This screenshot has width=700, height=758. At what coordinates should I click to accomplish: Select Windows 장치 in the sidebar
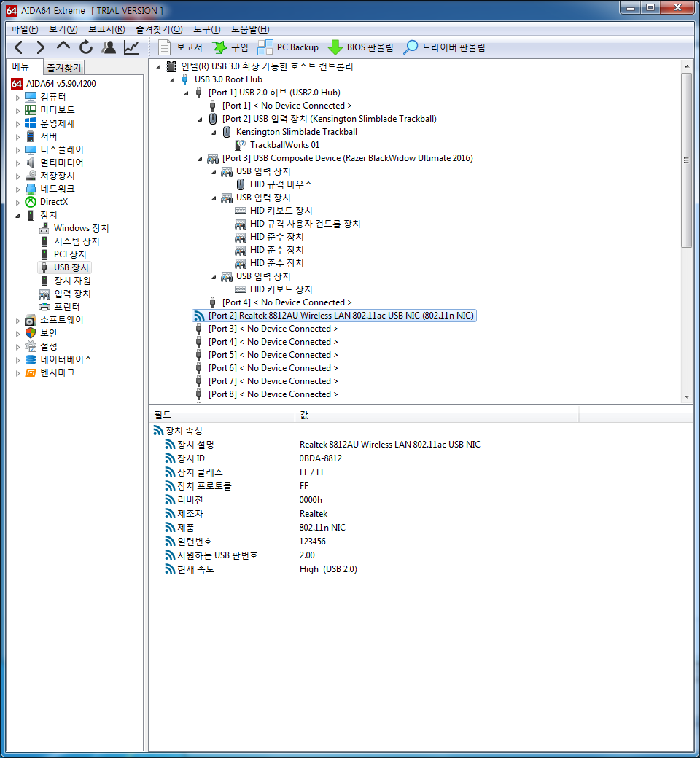click(81, 228)
